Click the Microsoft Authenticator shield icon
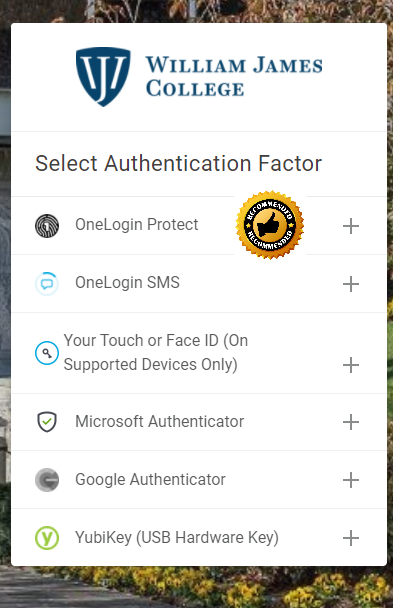 click(x=47, y=422)
